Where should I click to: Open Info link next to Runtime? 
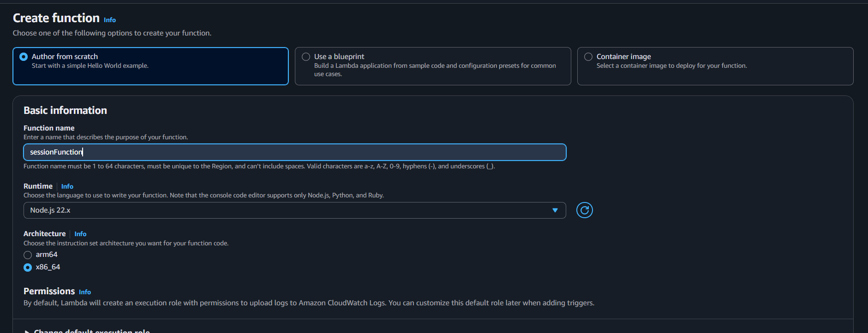pyautogui.click(x=67, y=186)
